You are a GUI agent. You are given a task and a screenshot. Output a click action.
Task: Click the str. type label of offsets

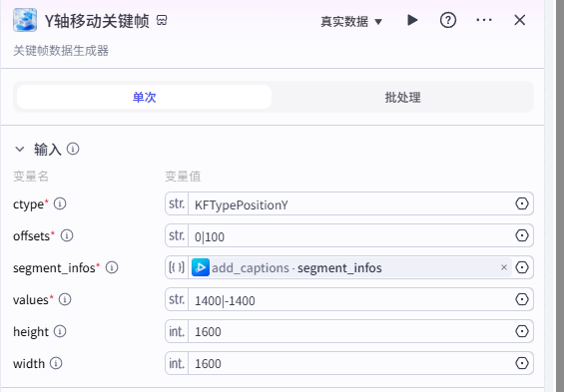177,235
